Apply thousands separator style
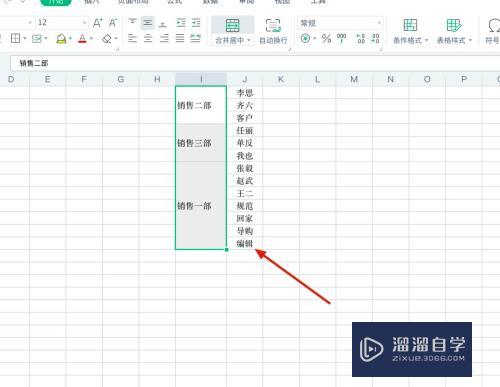This screenshot has height=387, width=500. tap(342, 38)
